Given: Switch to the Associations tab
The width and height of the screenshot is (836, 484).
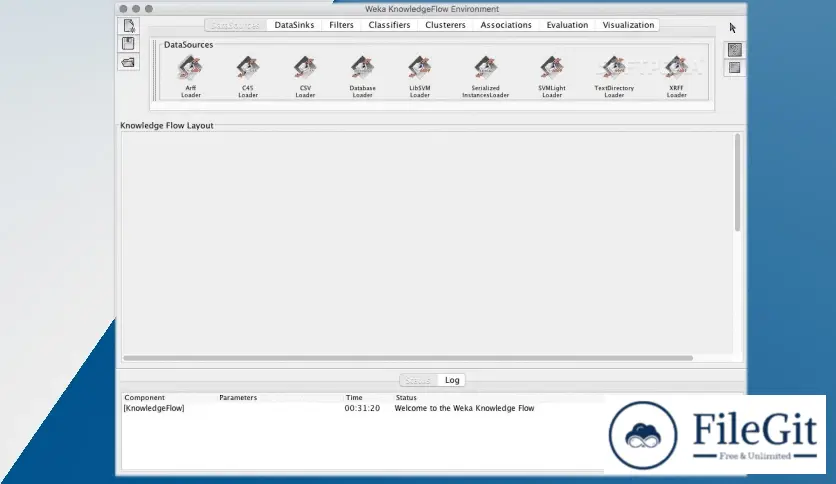Looking at the screenshot, I should (506, 25).
